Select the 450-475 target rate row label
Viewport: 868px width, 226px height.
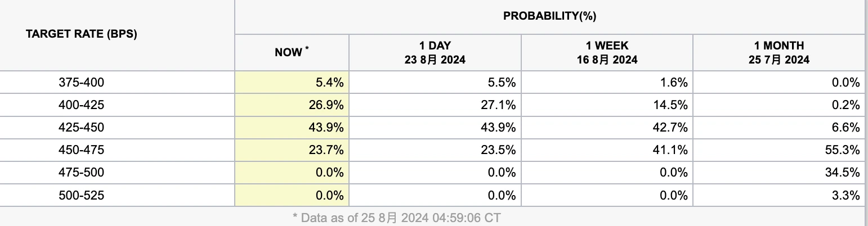coord(82,150)
